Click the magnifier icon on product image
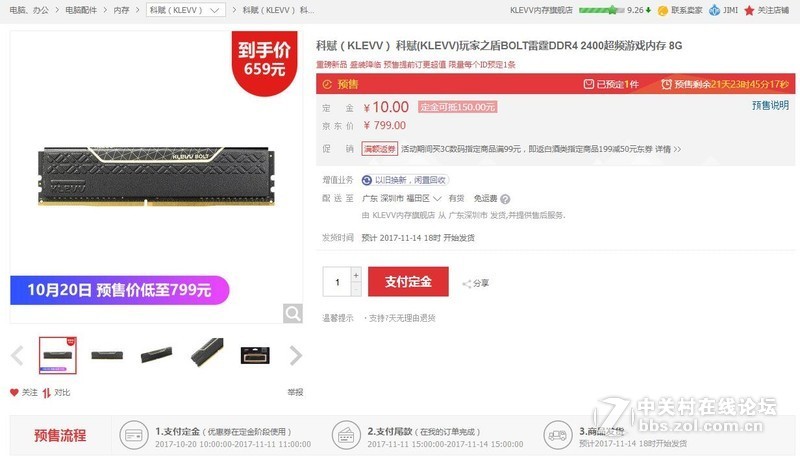800x460 pixels. pyautogui.click(x=292, y=313)
